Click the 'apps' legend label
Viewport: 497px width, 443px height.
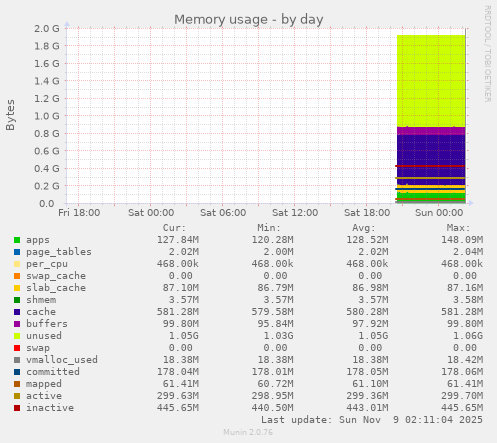point(38,240)
